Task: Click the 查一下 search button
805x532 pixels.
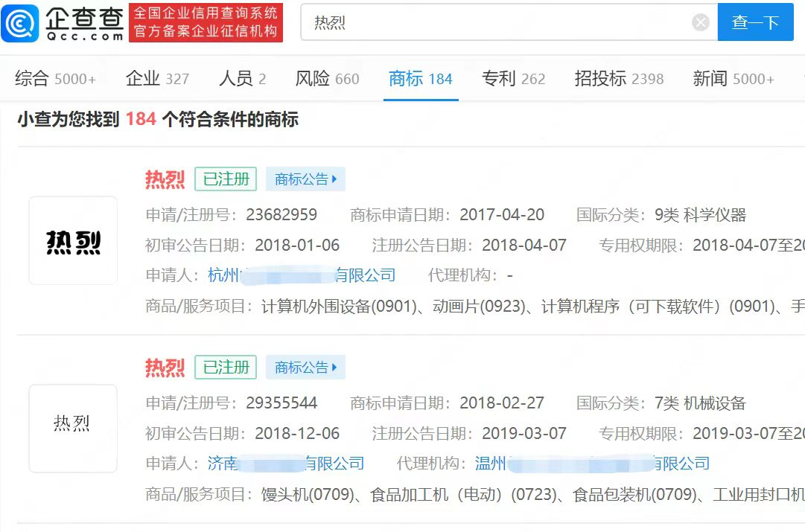Action: [x=755, y=22]
